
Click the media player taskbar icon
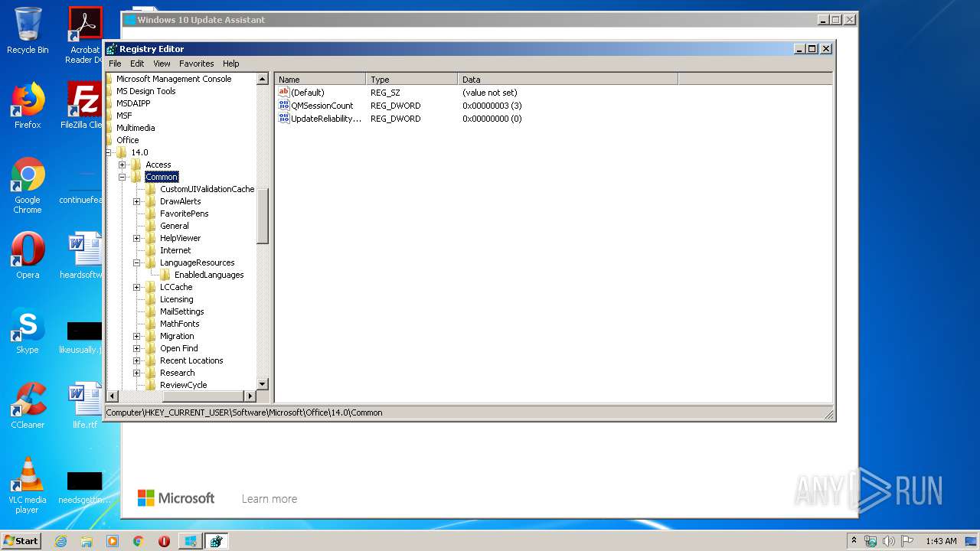point(113,541)
